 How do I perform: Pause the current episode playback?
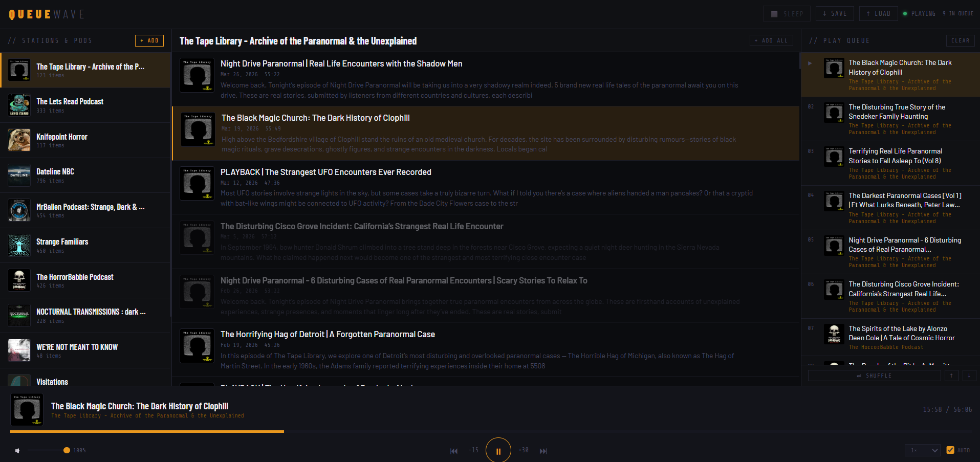498,451
